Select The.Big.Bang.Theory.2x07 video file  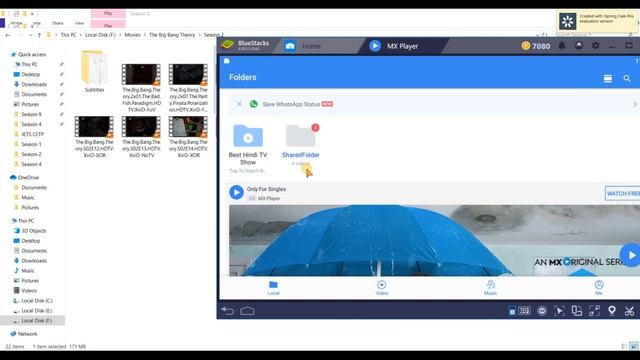pyautogui.click(x=188, y=88)
